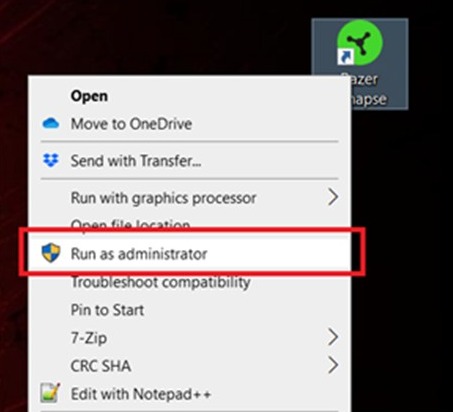Click the OneDrive cloud icon
This screenshot has height=412, width=453.
[51, 123]
